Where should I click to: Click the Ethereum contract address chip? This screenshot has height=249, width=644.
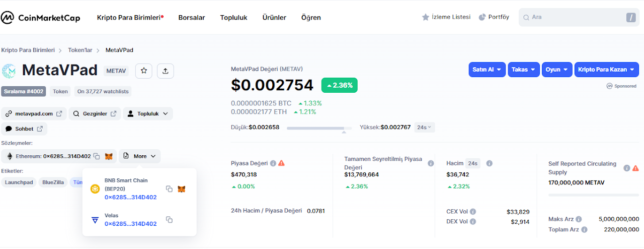coord(59,156)
